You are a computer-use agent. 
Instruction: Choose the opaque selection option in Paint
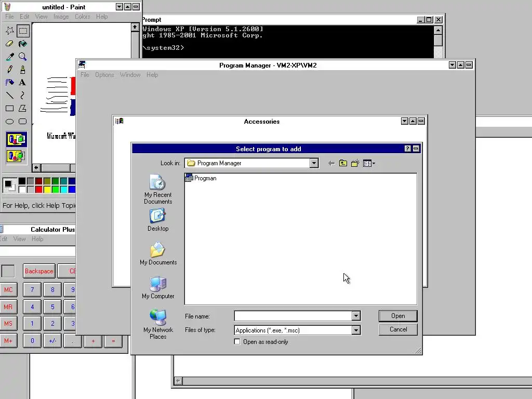coord(16,139)
